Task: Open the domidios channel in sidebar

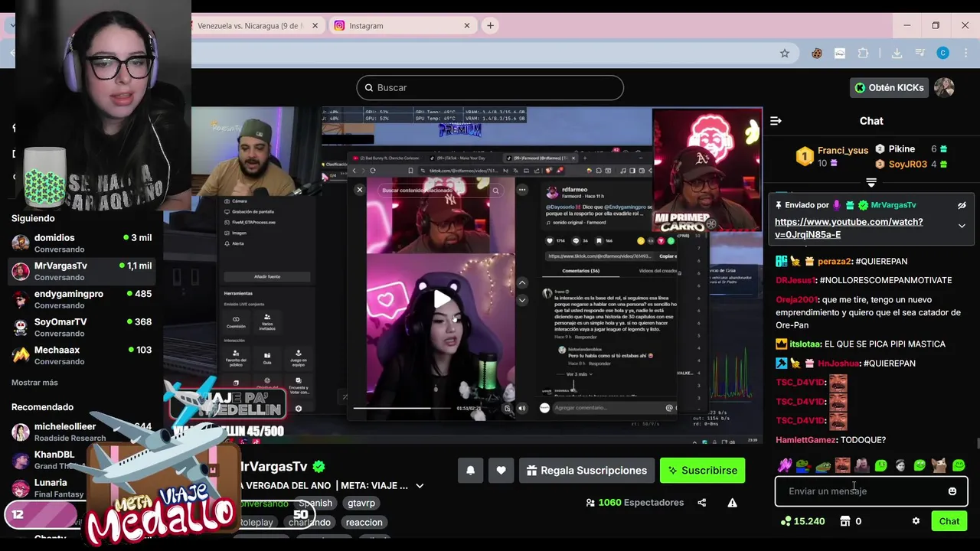Action: click(82, 243)
